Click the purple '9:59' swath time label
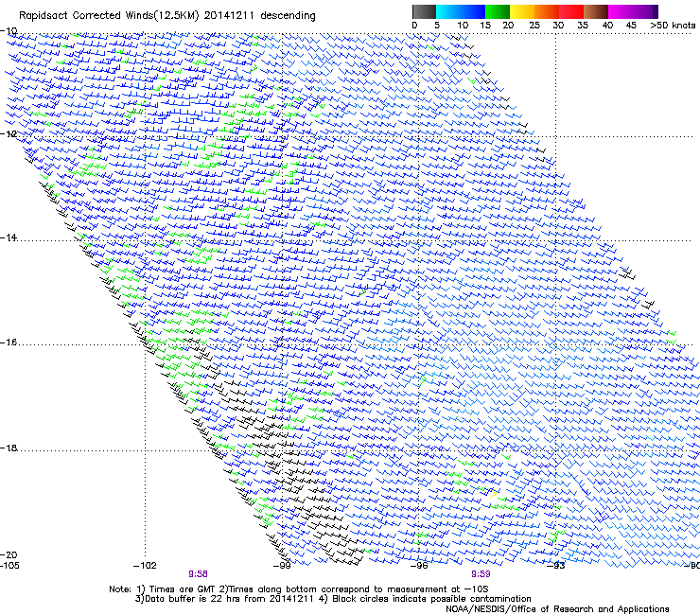 (x=481, y=574)
